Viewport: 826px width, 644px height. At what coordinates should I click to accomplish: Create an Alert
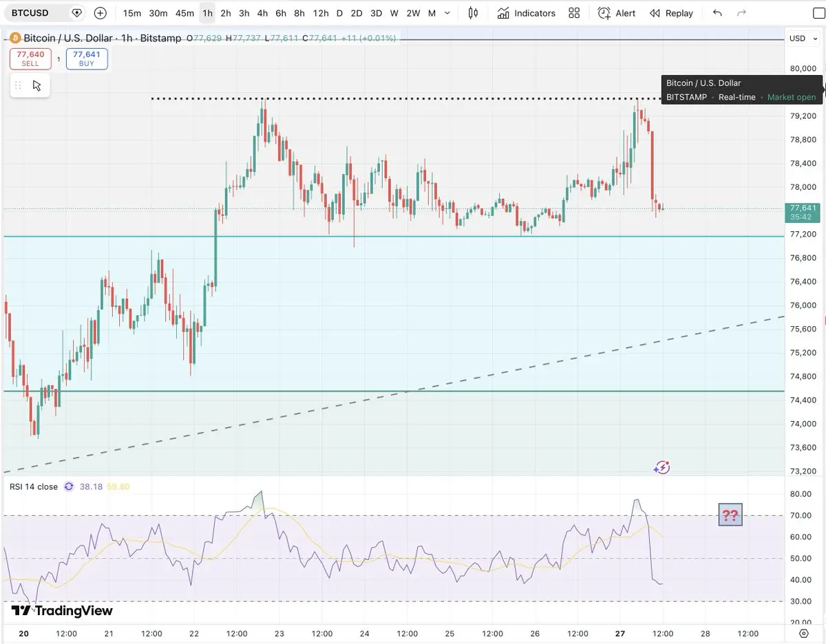tap(617, 13)
